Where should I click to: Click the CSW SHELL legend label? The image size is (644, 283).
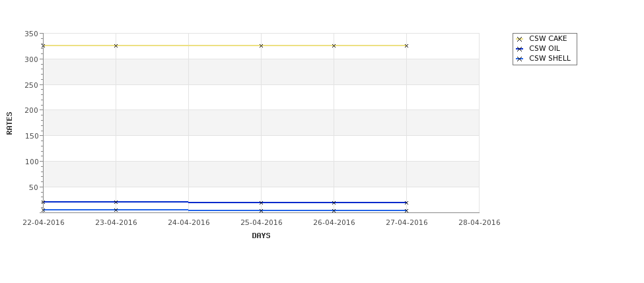(x=550, y=58)
